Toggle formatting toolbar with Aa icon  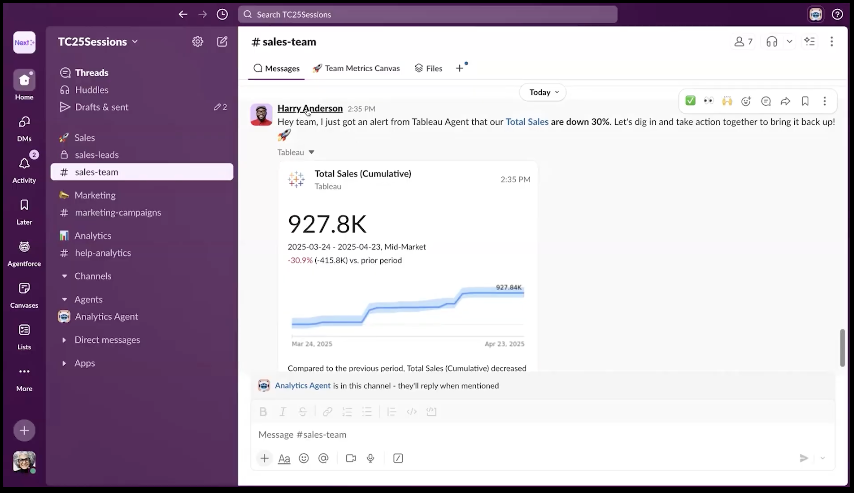284,458
